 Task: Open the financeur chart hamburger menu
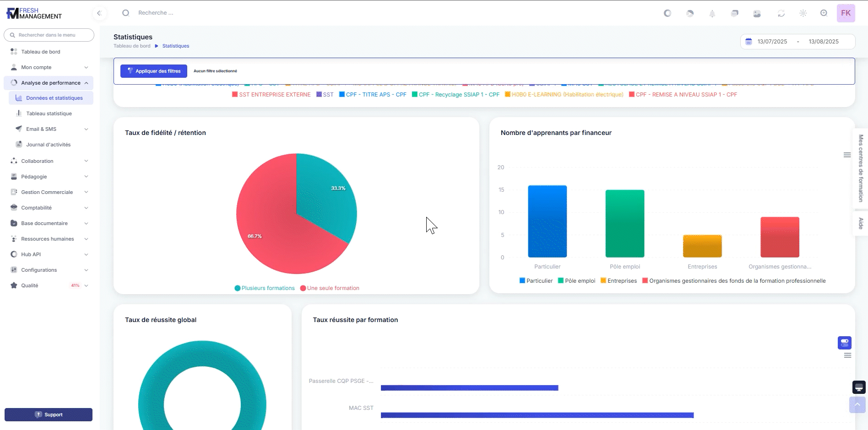point(847,155)
